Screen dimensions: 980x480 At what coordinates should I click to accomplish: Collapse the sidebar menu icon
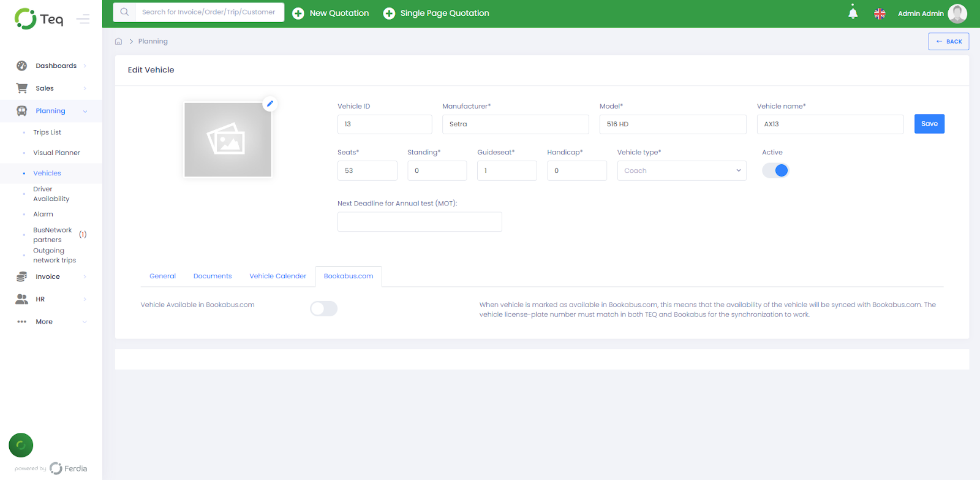(83, 20)
